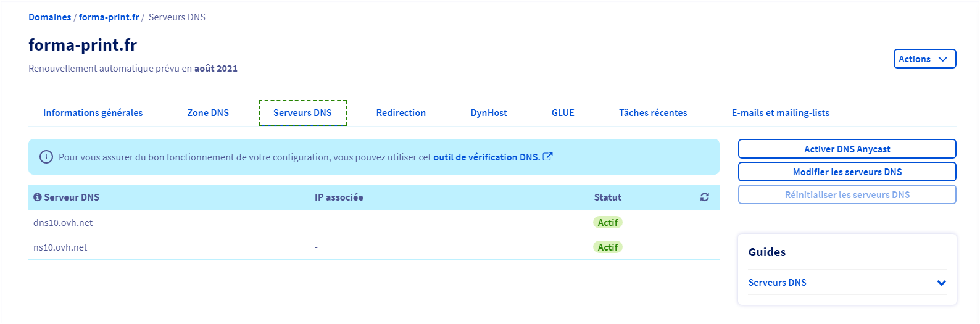980x324 pixels.
Task: Follow the outil de vérification DNS link
Action: (x=486, y=157)
